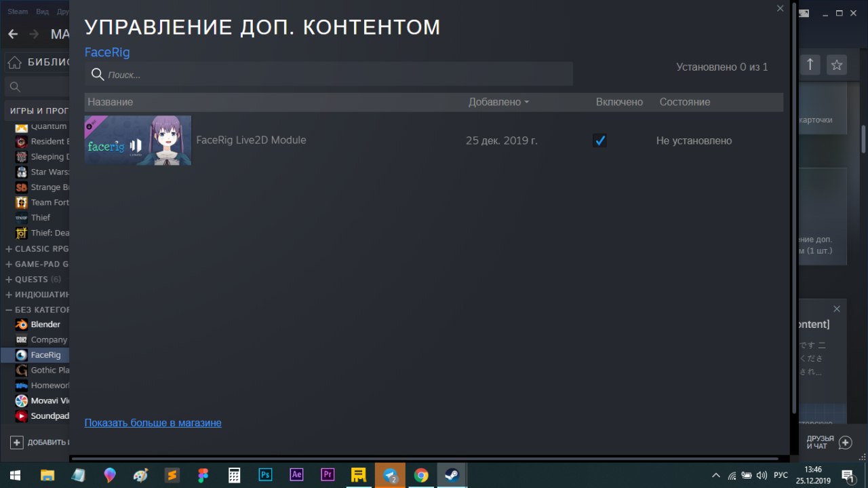
Task: Open File Explorer from taskbar
Action: [47, 474]
